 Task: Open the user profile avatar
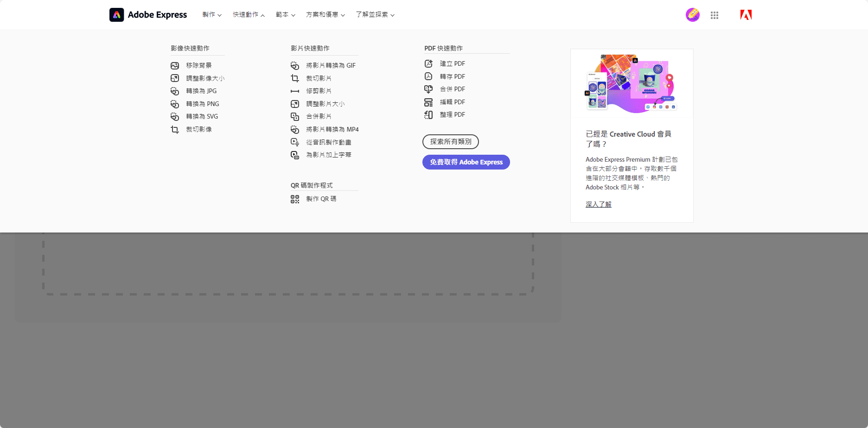(693, 15)
